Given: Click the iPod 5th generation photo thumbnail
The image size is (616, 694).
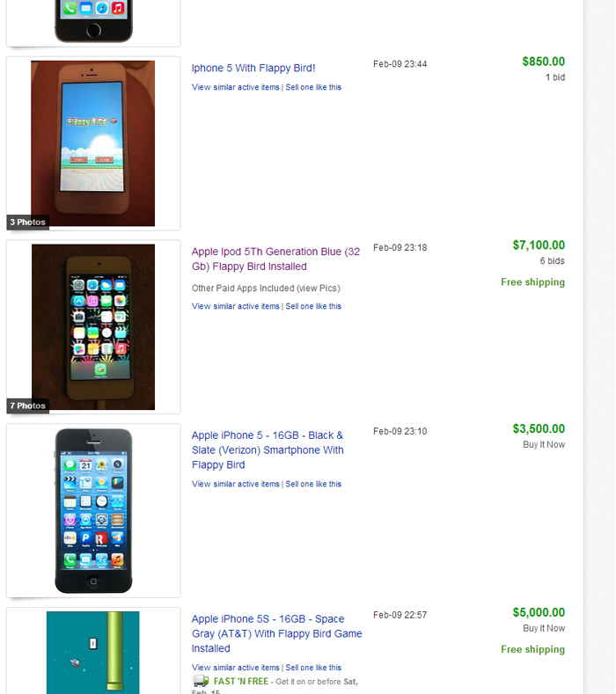Looking at the screenshot, I should 93,326.
